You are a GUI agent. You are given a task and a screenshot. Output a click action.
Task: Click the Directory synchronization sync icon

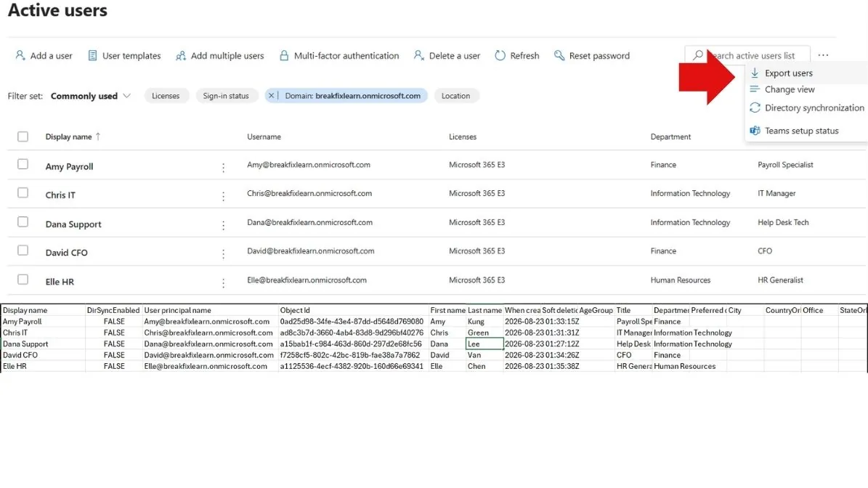(755, 108)
